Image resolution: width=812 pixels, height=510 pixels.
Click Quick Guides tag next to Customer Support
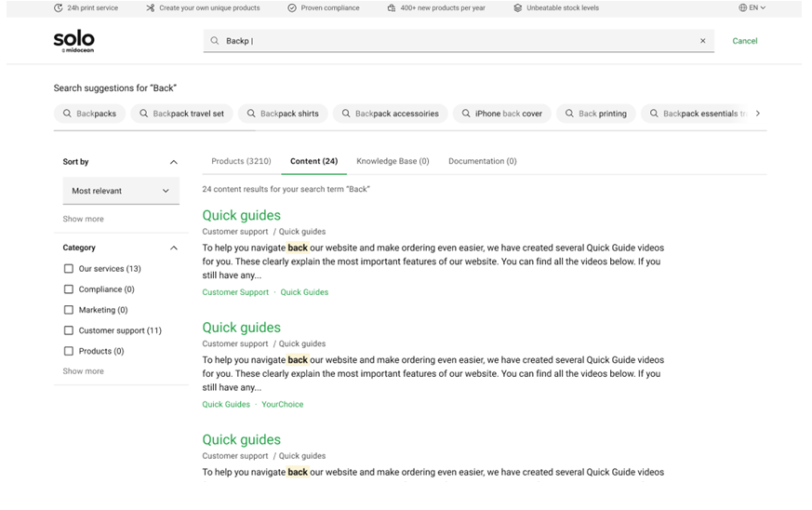tap(304, 292)
